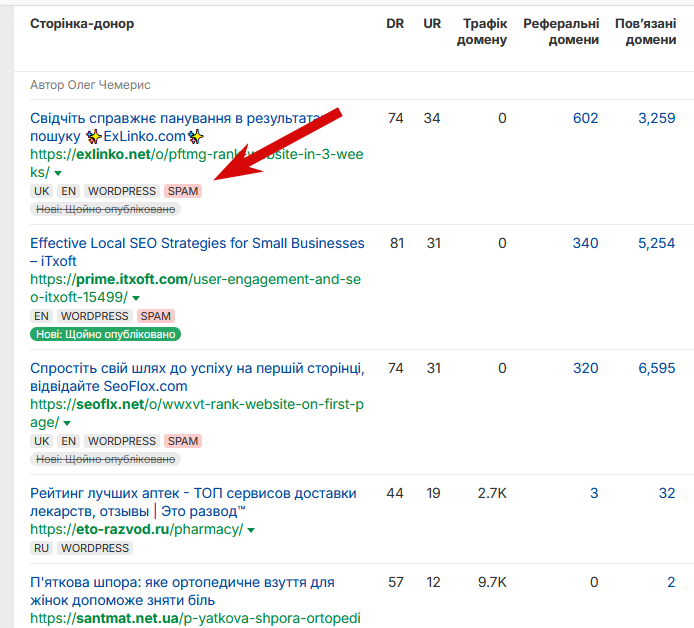
Task: Click the UK tag in exlinko row
Action: click(42, 191)
